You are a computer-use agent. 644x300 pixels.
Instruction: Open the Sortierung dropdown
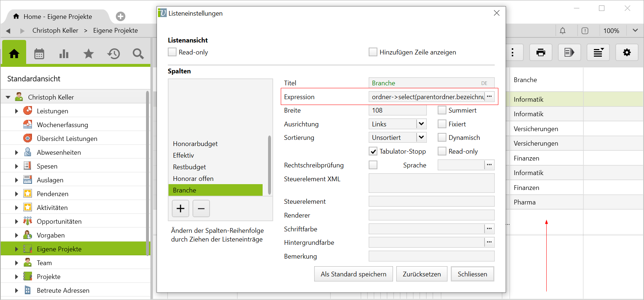click(x=421, y=138)
